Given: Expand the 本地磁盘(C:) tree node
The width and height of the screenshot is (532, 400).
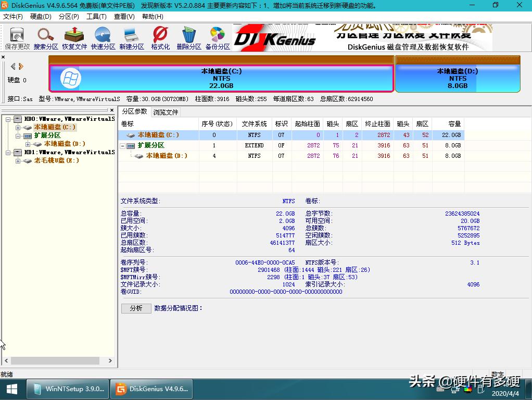Looking at the screenshot, I should point(17,127).
